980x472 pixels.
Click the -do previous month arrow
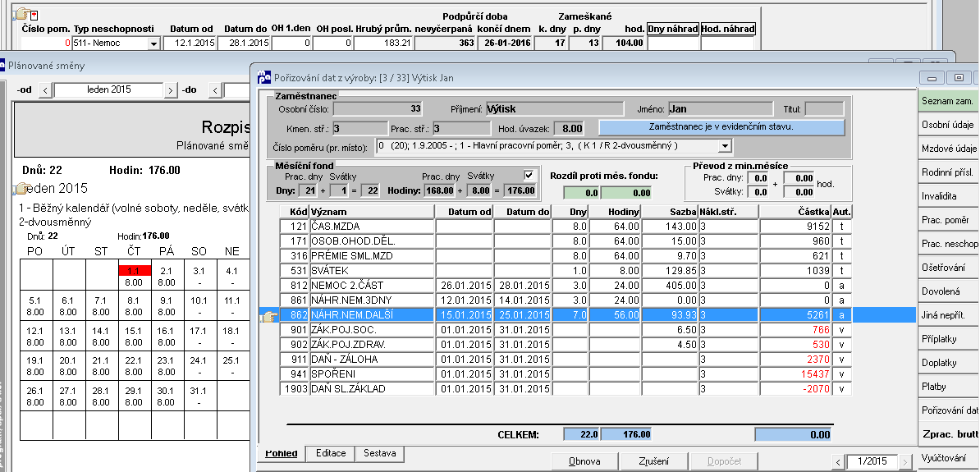[213, 90]
